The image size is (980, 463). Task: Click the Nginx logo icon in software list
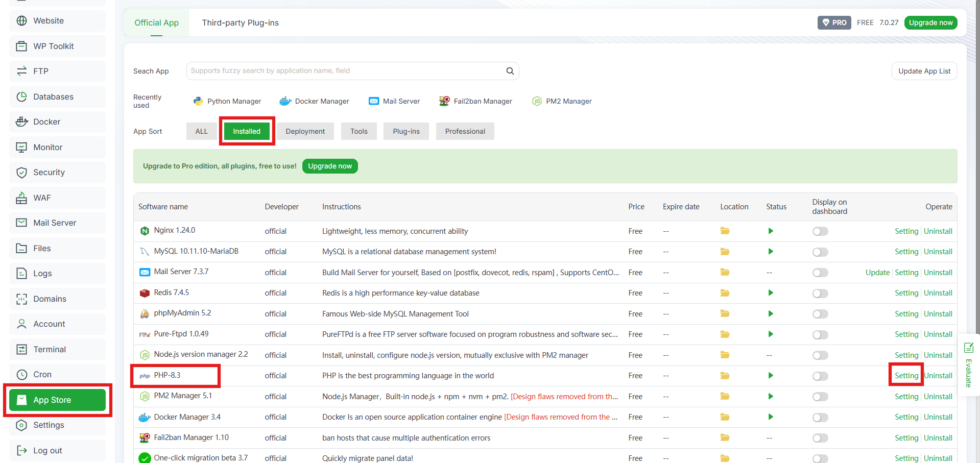(145, 231)
